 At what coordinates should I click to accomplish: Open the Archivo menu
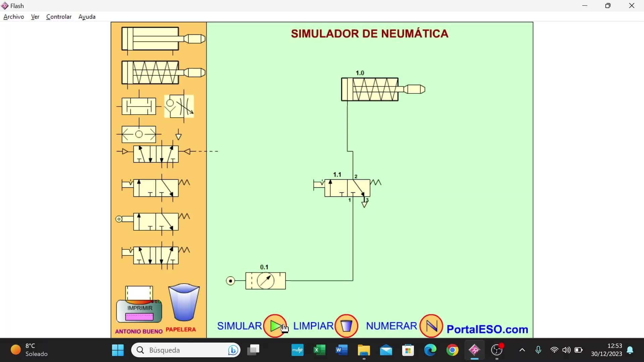14,17
